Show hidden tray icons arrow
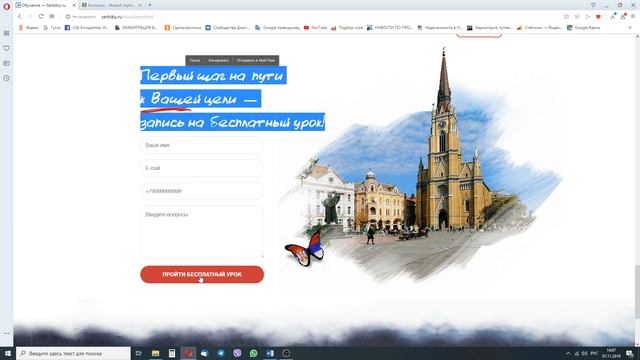 tap(568, 353)
